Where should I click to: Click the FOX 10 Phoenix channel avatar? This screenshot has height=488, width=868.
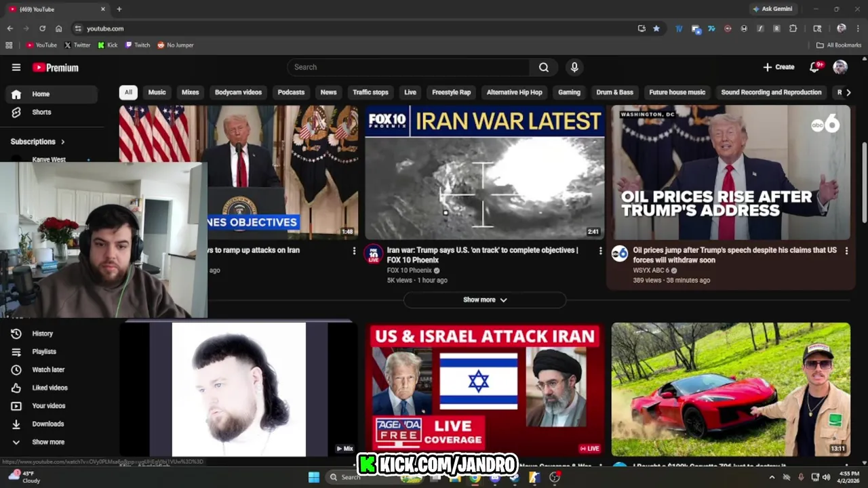click(373, 254)
